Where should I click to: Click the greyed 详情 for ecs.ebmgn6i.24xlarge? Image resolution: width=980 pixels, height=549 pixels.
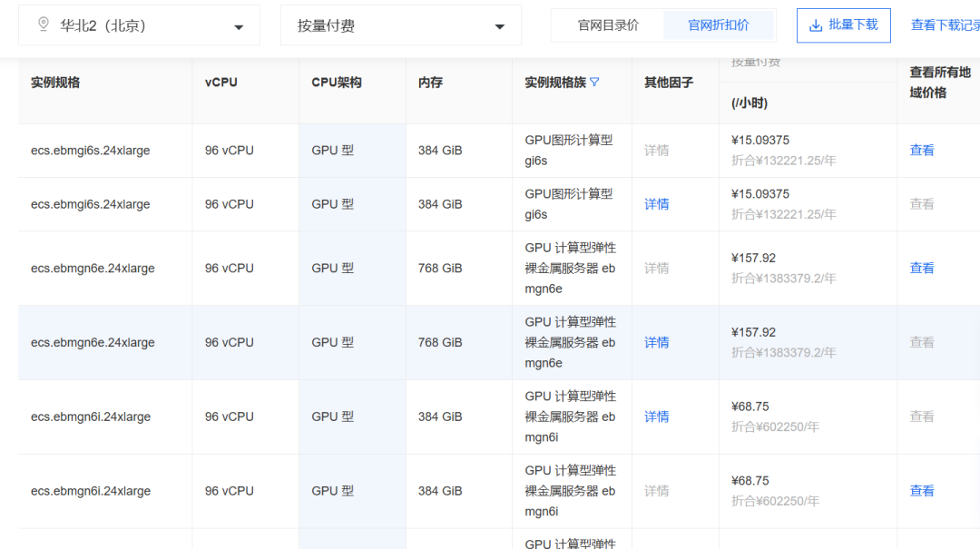pos(656,491)
